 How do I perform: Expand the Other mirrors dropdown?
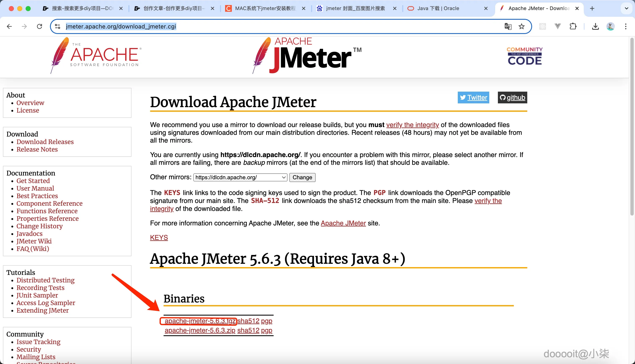click(240, 177)
